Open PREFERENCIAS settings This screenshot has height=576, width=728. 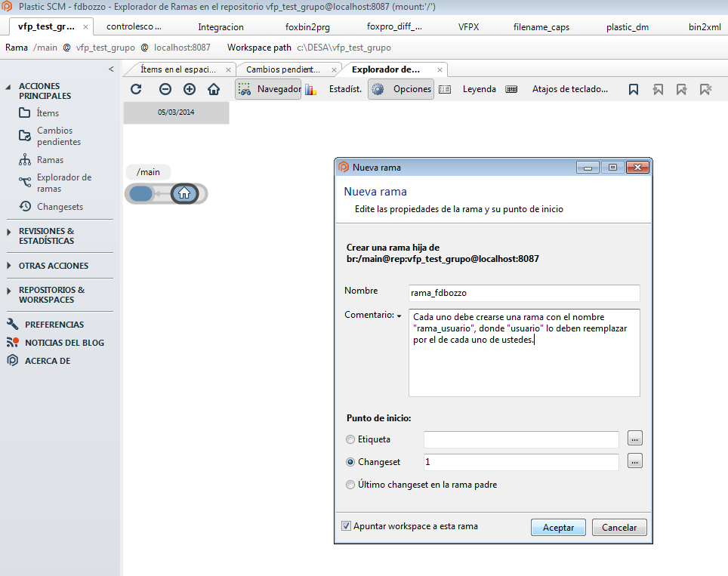click(x=45, y=325)
